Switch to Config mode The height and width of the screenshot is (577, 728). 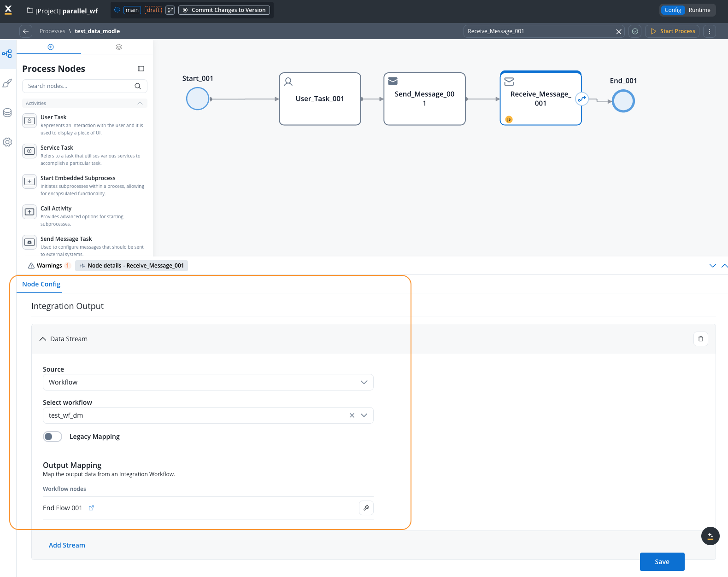(x=672, y=10)
